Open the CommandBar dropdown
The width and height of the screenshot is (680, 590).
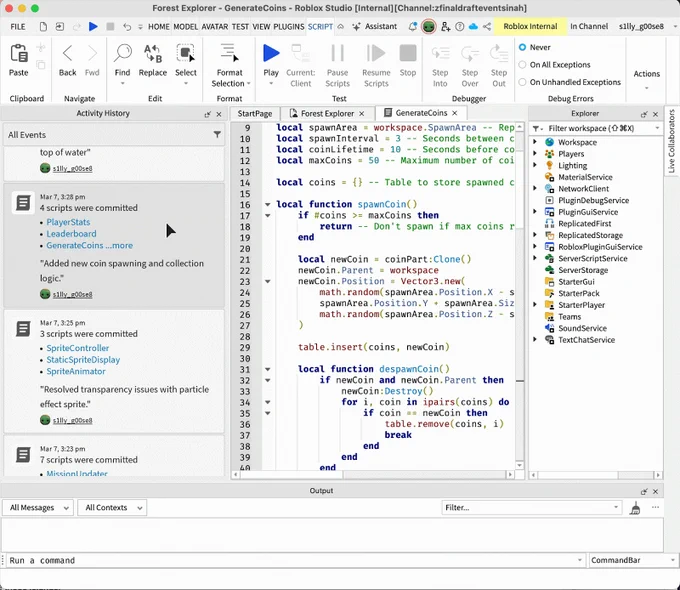pos(632,560)
